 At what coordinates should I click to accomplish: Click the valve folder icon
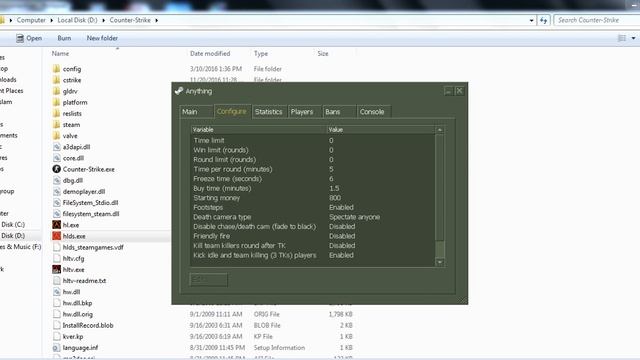[x=56, y=136]
